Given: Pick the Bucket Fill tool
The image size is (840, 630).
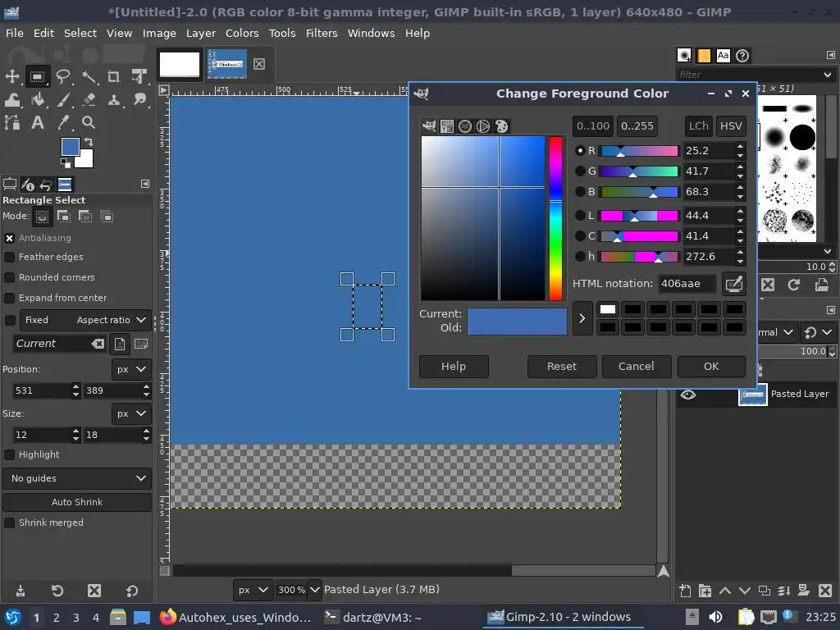Looking at the screenshot, I should click(38, 100).
